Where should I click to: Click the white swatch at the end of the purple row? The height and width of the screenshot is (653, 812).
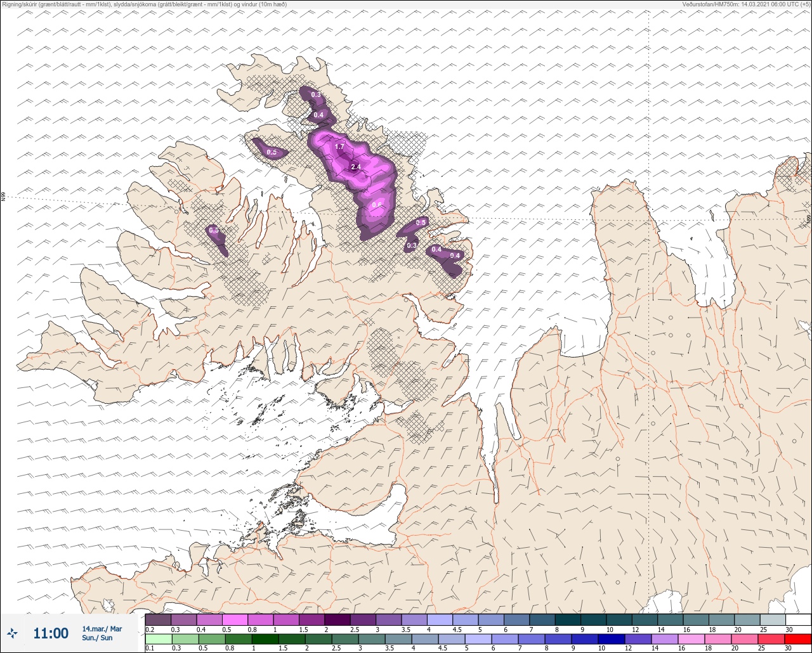[798, 619]
